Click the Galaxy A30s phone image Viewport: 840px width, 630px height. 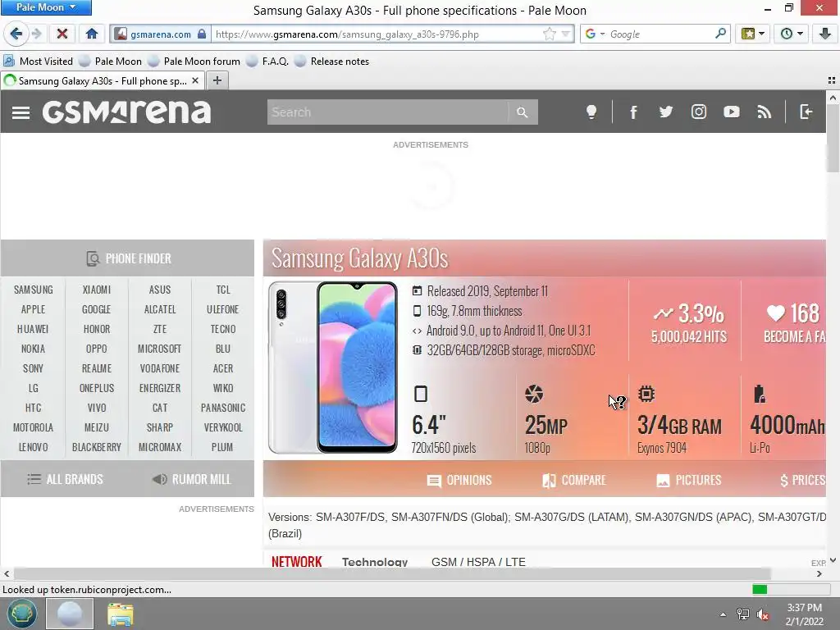click(333, 367)
